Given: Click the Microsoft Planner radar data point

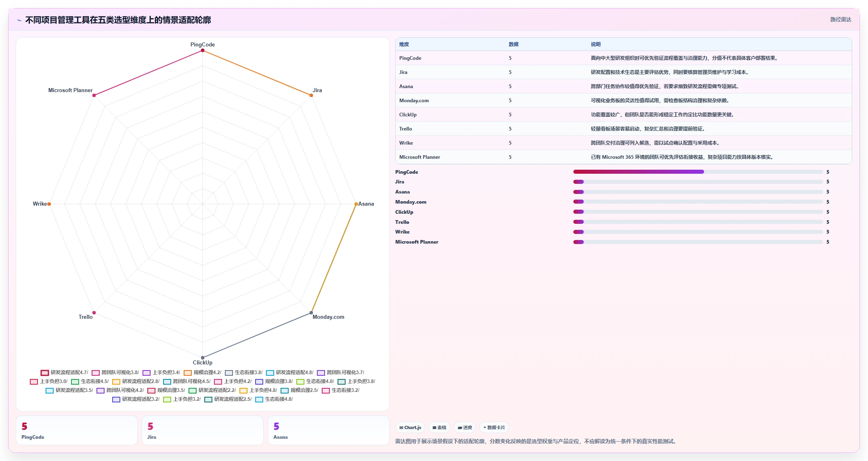Looking at the screenshot, I should (94, 95).
